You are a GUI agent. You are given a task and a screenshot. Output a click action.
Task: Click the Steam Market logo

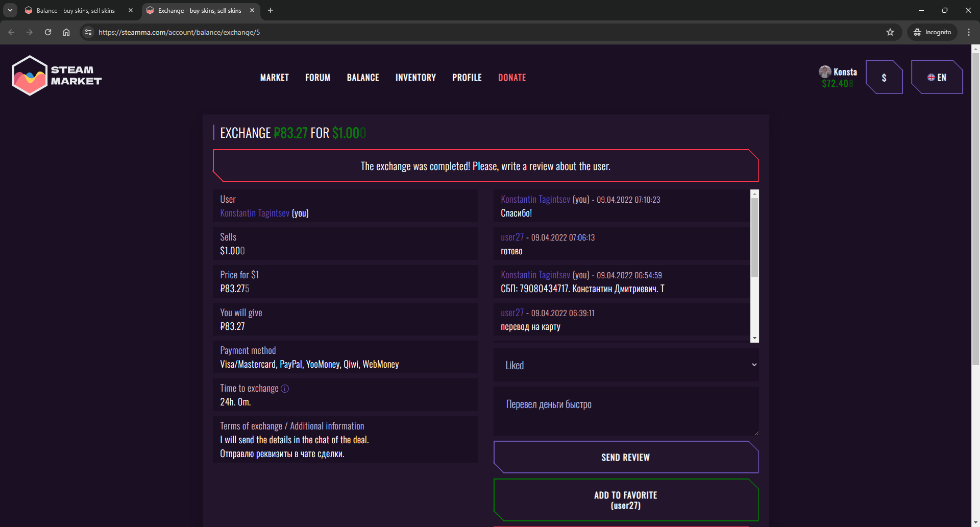pyautogui.click(x=57, y=76)
